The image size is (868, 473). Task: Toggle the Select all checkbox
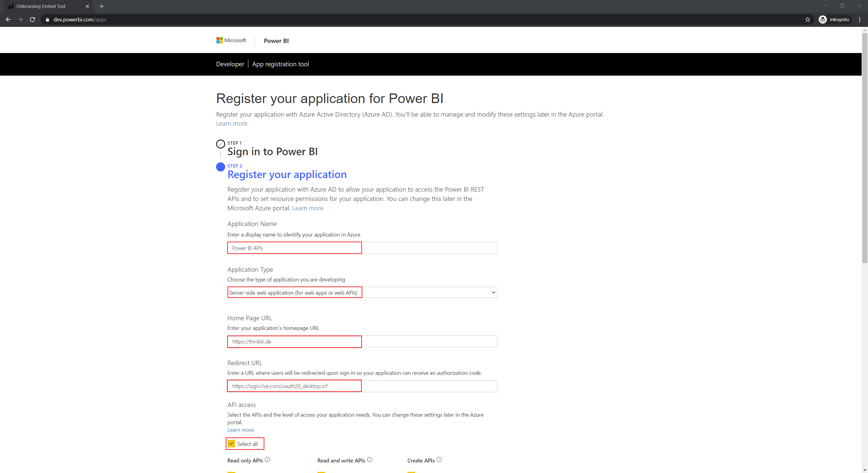point(231,444)
